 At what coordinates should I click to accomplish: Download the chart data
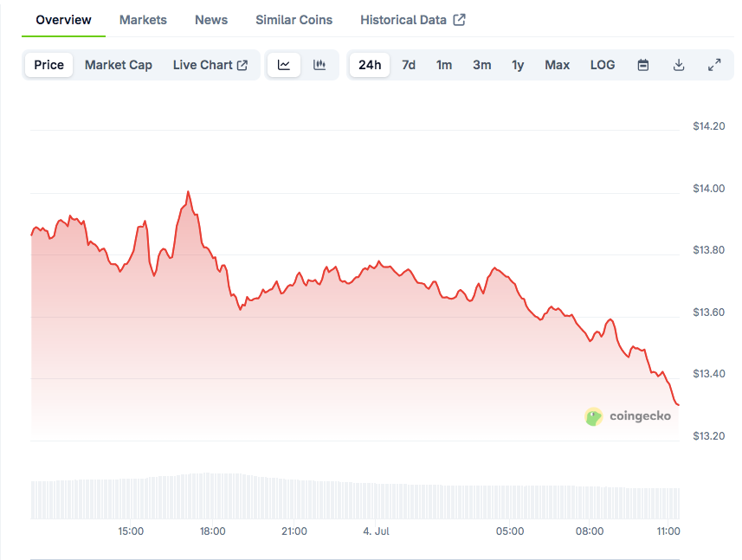[679, 65]
